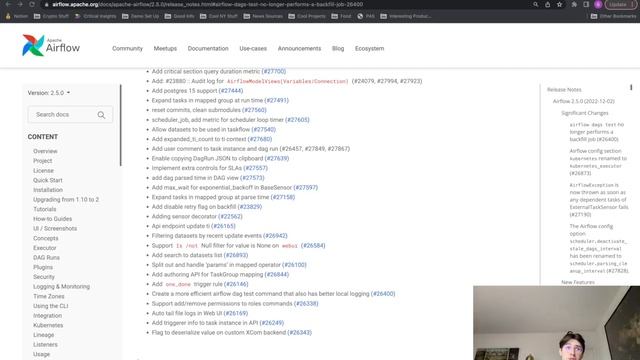Click the browser forward arrow
This screenshot has height=360, width=640.
click(x=20, y=4)
